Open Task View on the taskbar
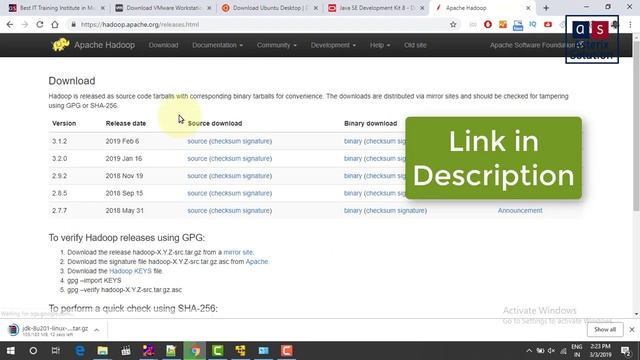Viewport: 640px width, 360px height. pos(56,351)
